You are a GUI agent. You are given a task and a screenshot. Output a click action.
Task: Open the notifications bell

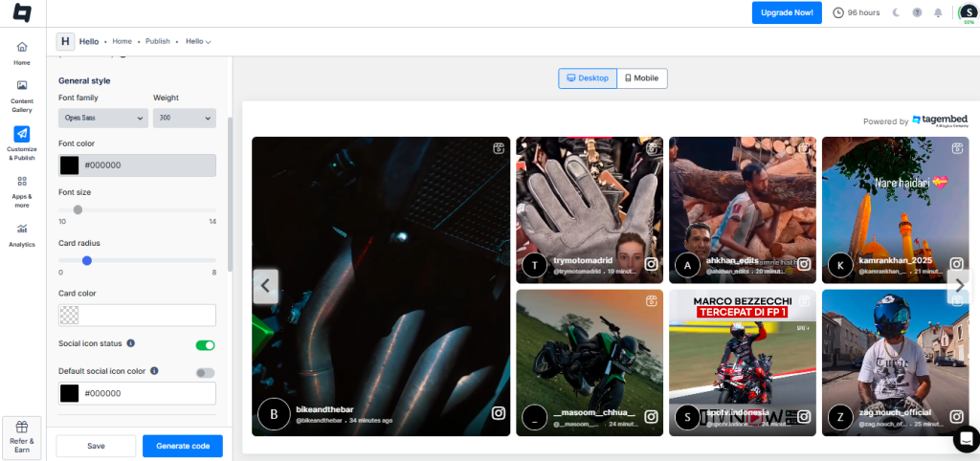pyautogui.click(x=938, y=12)
